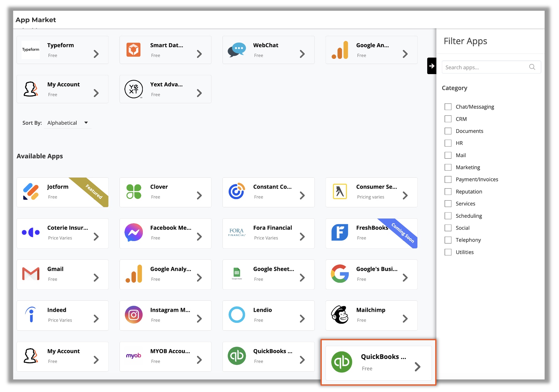The image size is (559, 392).
Task: Click the chevron on the MYOB Accounting card
Action: pos(199,360)
